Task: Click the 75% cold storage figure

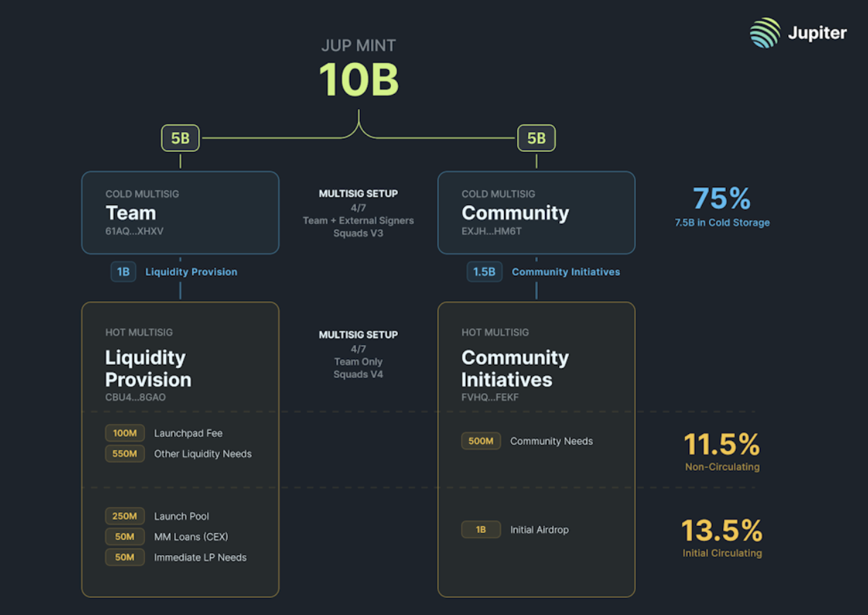Action: coord(722,199)
